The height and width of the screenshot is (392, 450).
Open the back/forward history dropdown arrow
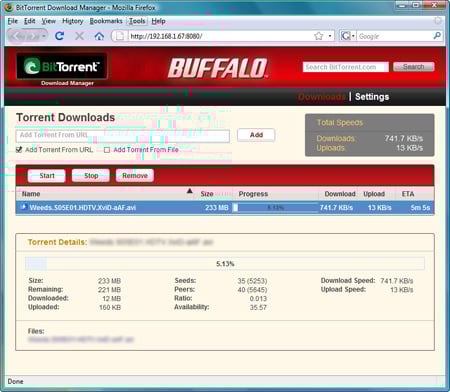click(x=44, y=36)
